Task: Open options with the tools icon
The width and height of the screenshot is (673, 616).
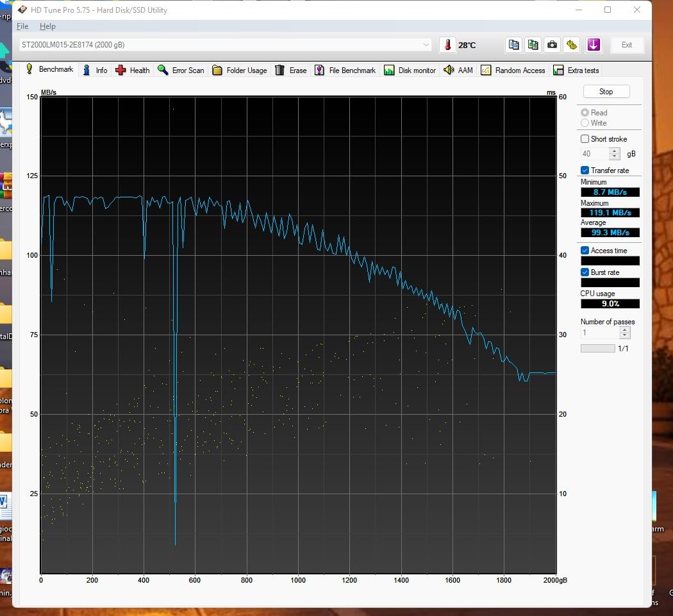Action: [x=572, y=45]
